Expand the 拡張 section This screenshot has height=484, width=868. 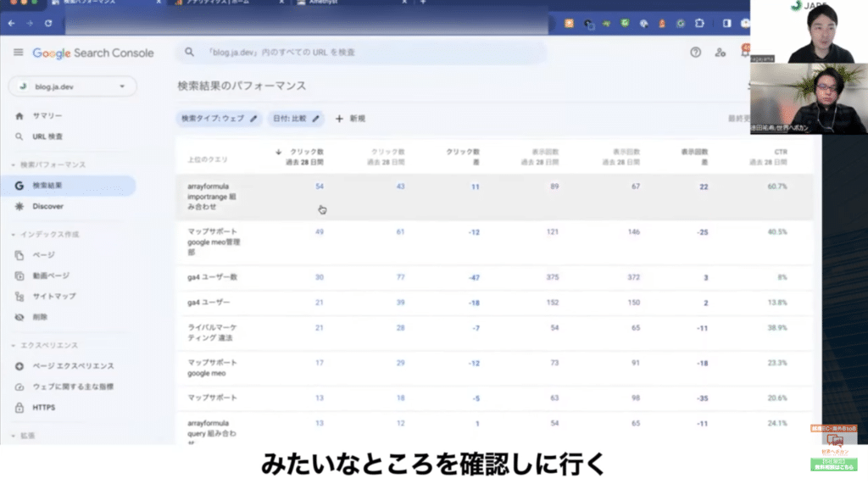coord(23,436)
